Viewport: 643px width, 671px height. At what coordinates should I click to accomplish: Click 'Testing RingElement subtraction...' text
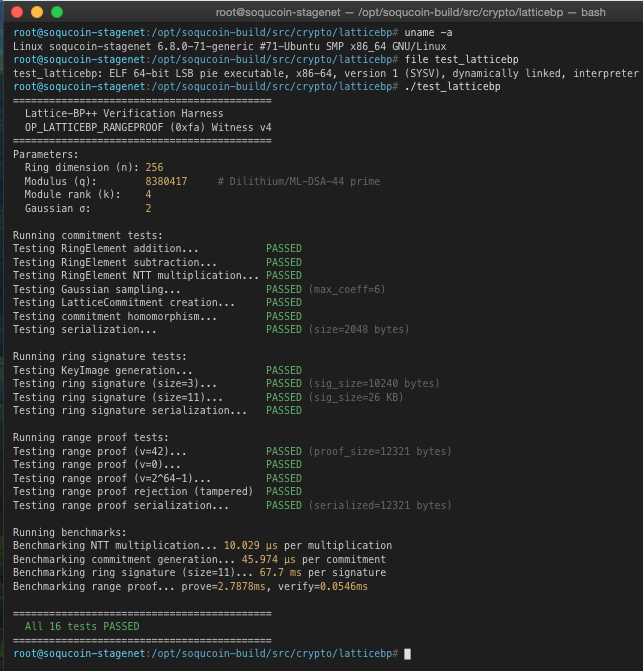(x=115, y=262)
